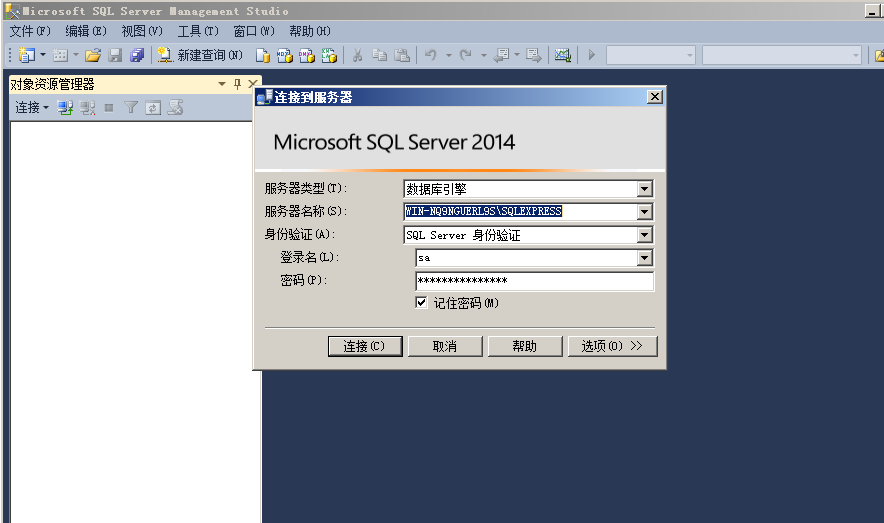Screen dimensions: 884x523
Task: Open the first empty toolbar combo box
Action: (x=651, y=55)
